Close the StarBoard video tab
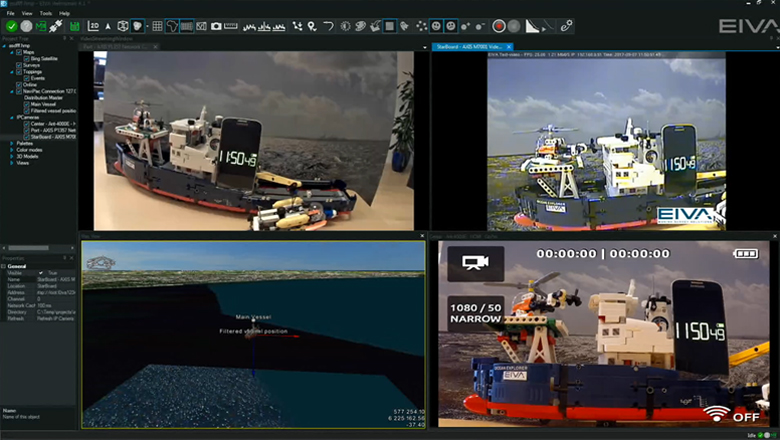Screen dimensions: 780x440 click(508, 47)
